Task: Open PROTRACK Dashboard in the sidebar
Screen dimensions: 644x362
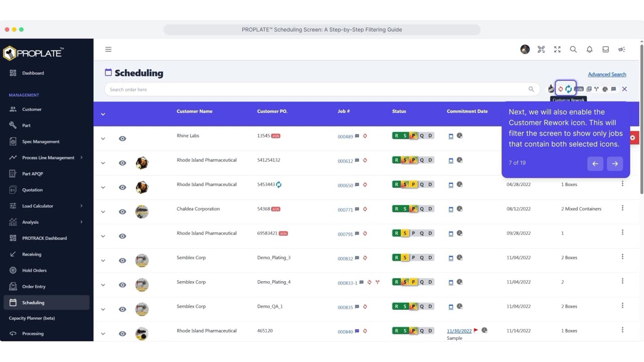Action: 44,238
